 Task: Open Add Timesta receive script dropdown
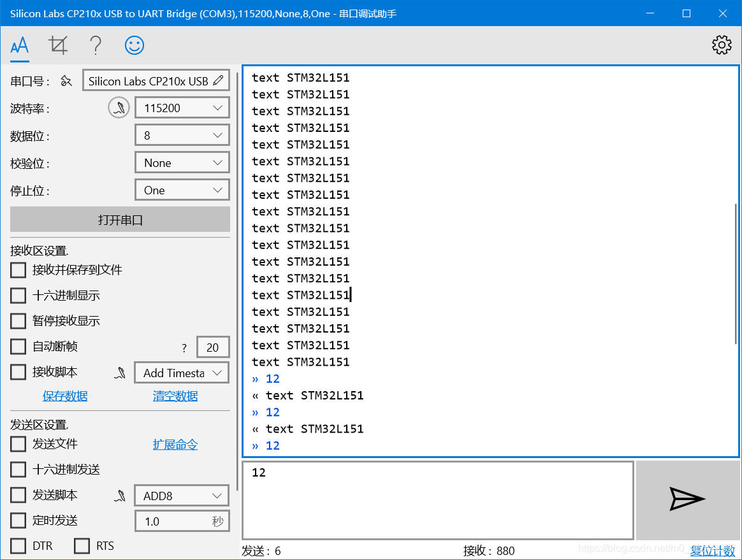coord(182,373)
